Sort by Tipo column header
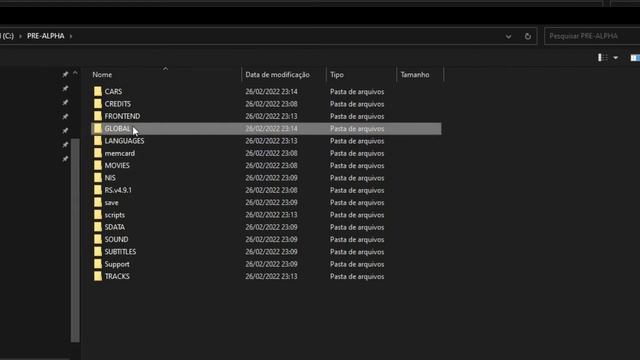This screenshot has width=640, height=360. (337, 75)
